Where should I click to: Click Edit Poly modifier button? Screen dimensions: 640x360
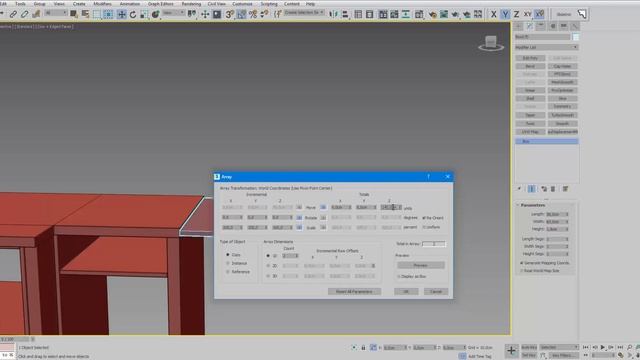point(530,58)
